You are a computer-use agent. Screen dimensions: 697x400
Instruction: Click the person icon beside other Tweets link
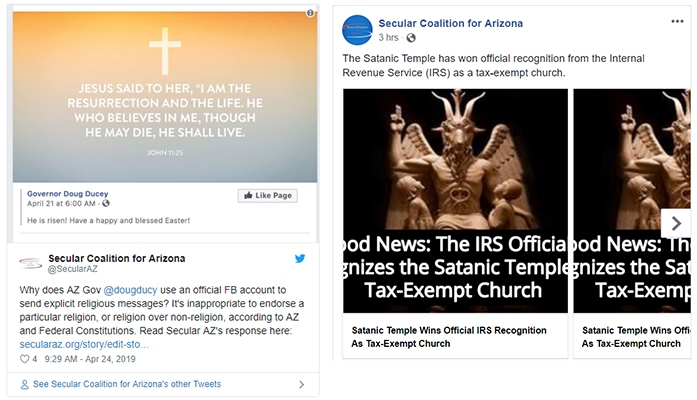[25, 384]
